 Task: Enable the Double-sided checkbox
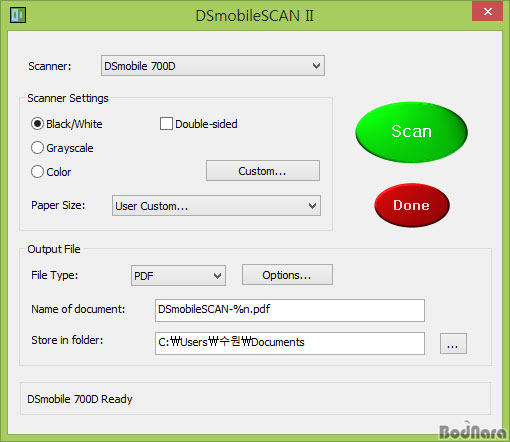coord(166,123)
